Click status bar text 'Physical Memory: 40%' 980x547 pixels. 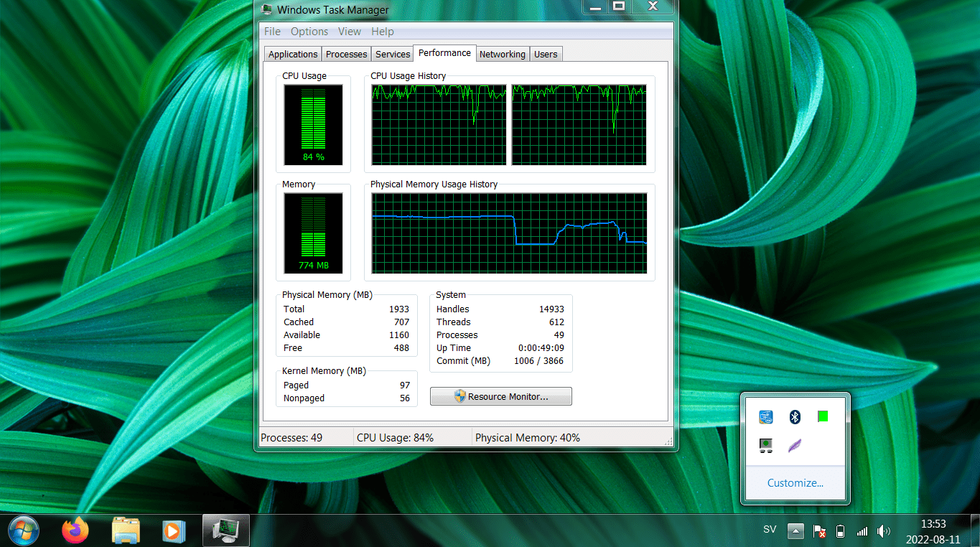pyautogui.click(x=528, y=438)
